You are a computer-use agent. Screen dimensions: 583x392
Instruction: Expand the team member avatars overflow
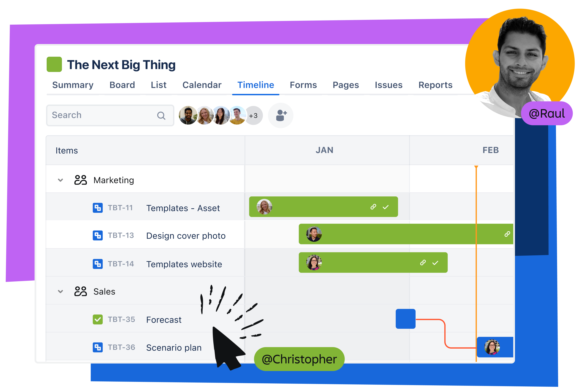[253, 115]
